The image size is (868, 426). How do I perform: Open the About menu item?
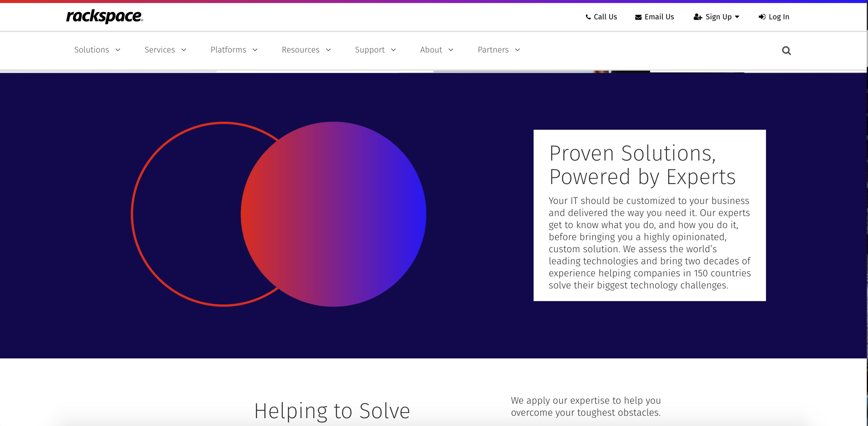point(431,50)
